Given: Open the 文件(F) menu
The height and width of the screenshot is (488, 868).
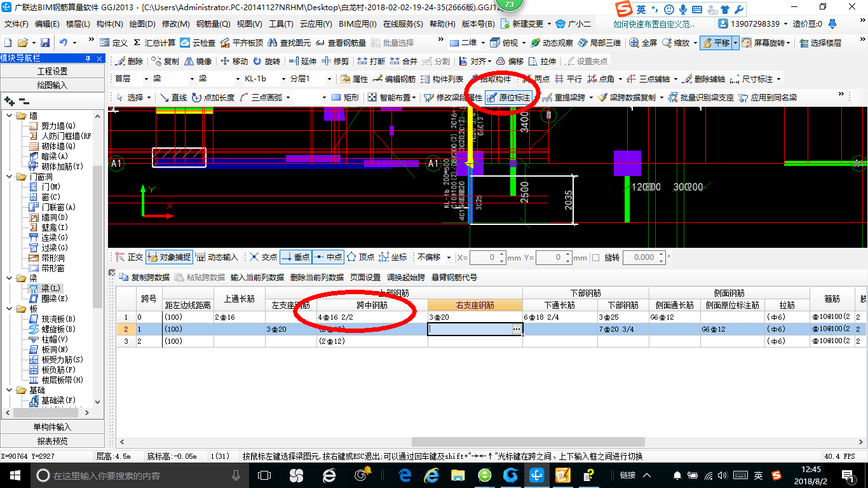Looking at the screenshot, I should 17,24.
